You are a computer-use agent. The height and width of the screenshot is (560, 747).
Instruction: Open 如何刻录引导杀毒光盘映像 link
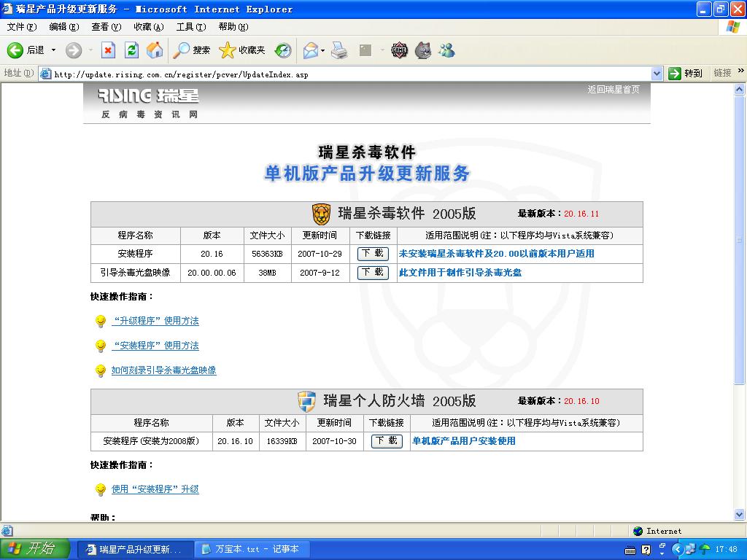(x=164, y=370)
